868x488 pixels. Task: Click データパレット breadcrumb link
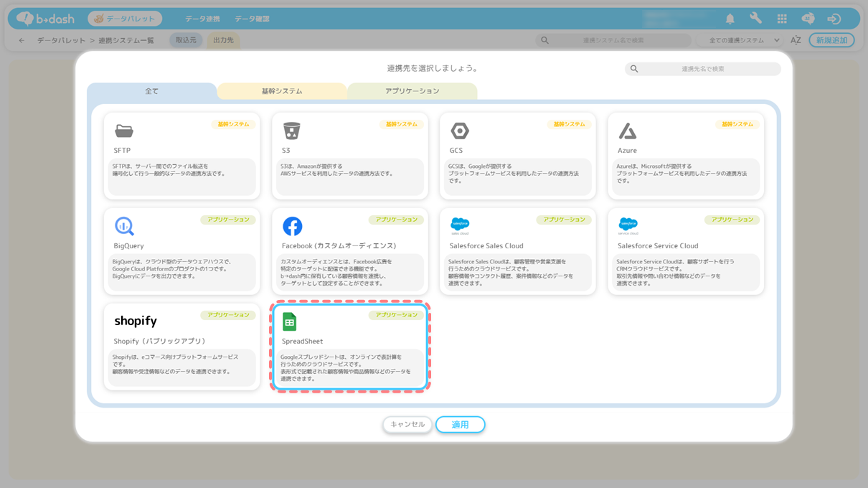click(x=62, y=40)
